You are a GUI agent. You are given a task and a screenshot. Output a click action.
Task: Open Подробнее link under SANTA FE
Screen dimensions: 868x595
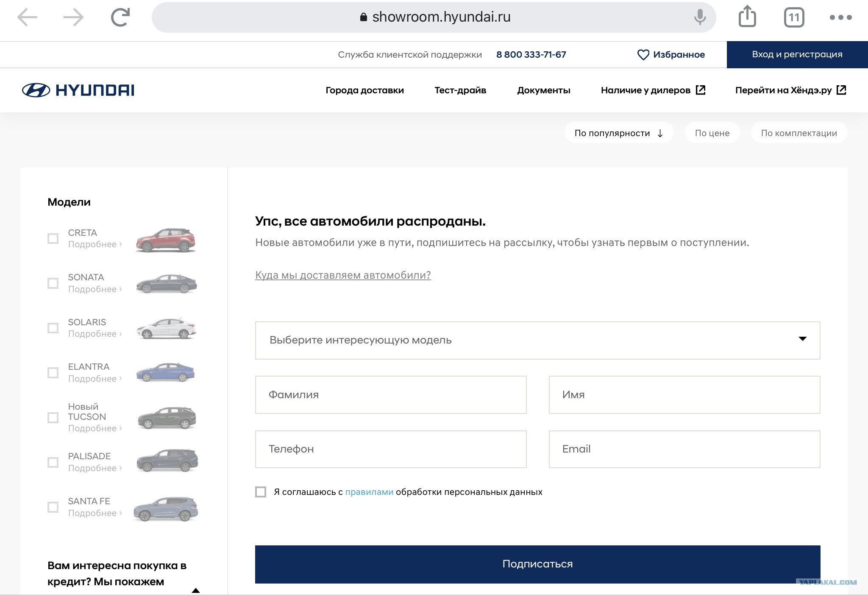click(x=95, y=513)
